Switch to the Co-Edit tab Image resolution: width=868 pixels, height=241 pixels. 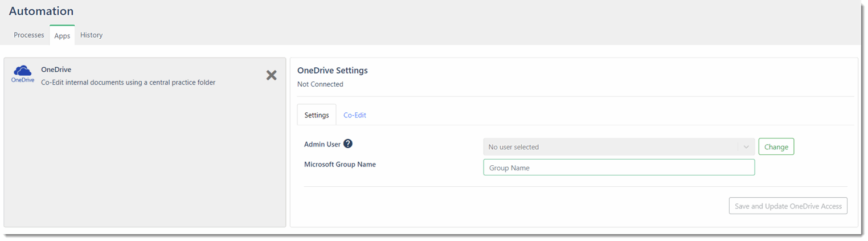point(355,115)
